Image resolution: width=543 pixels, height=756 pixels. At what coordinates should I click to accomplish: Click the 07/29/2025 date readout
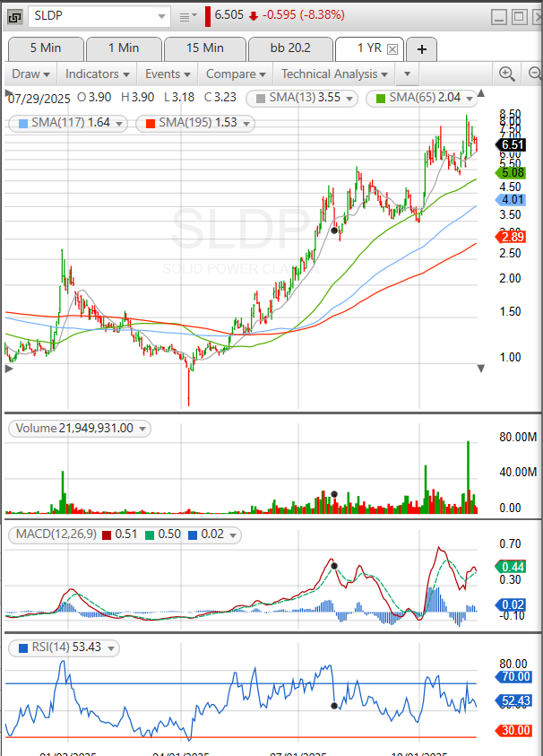tap(39, 99)
